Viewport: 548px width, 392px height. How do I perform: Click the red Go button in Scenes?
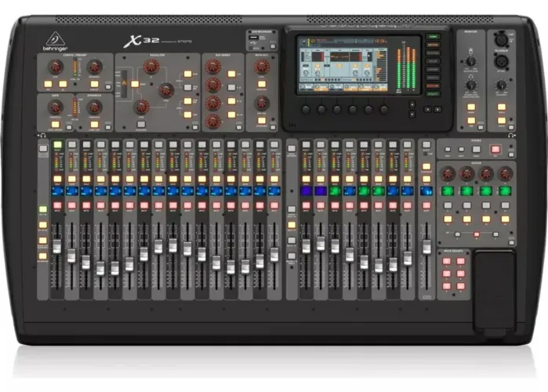[x=495, y=150]
